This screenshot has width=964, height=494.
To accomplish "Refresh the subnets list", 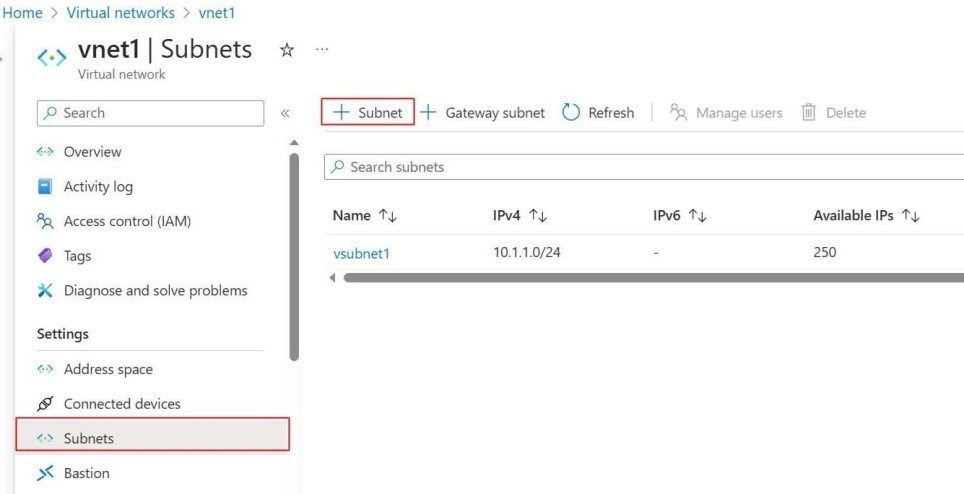I will (598, 113).
